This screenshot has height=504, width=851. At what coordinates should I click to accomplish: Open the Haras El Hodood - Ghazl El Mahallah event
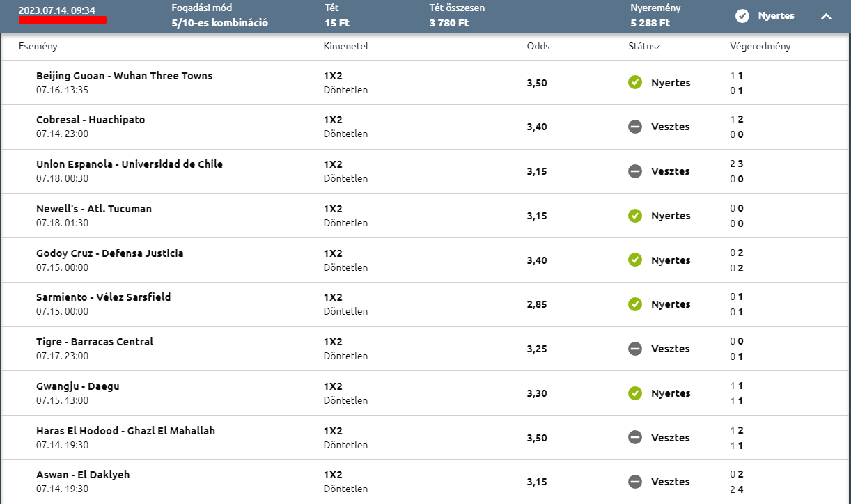click(125, 431)
